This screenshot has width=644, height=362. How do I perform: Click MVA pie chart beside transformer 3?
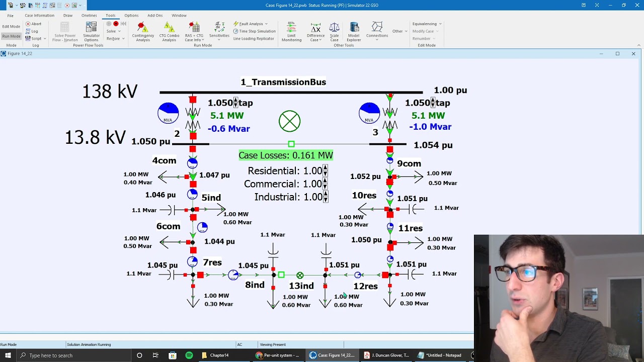coord(369,113)
